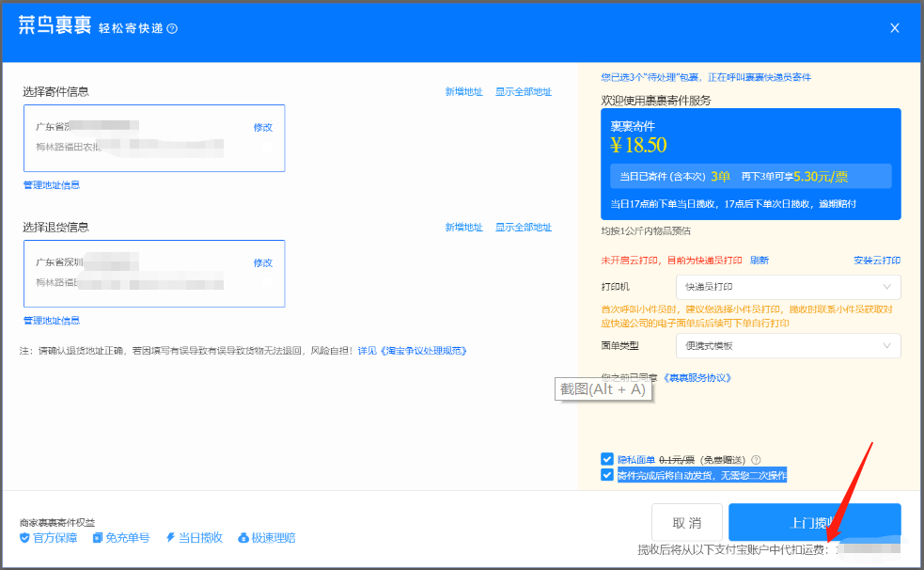Image resolution: width=924 pixels, height=570 pixels.
Task: Open the 面单类型 dropdown
Action: (x=788, y=345)
